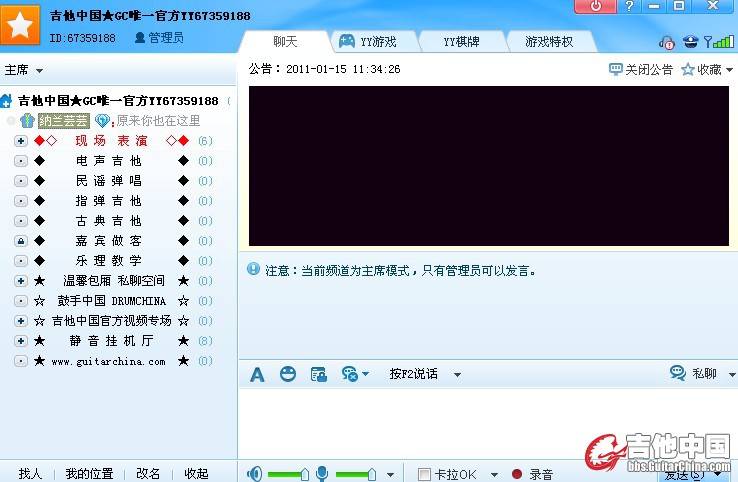The height and width of the screenshot is (482, 738).
Task: Open dropdown next to block messages icon
Action: [366, 374]
